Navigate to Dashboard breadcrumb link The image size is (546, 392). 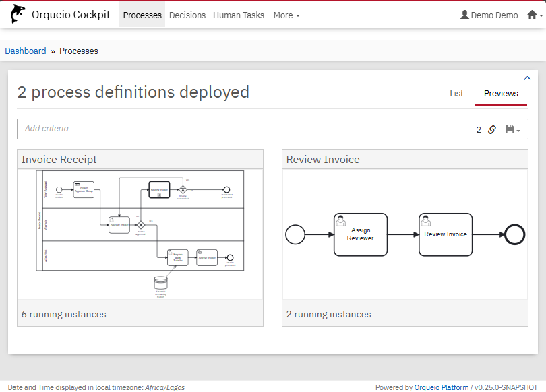[26, 51]
